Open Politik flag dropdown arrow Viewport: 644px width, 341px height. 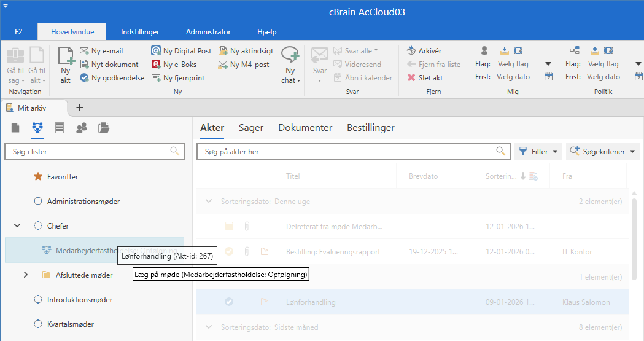tap(638, 64)
